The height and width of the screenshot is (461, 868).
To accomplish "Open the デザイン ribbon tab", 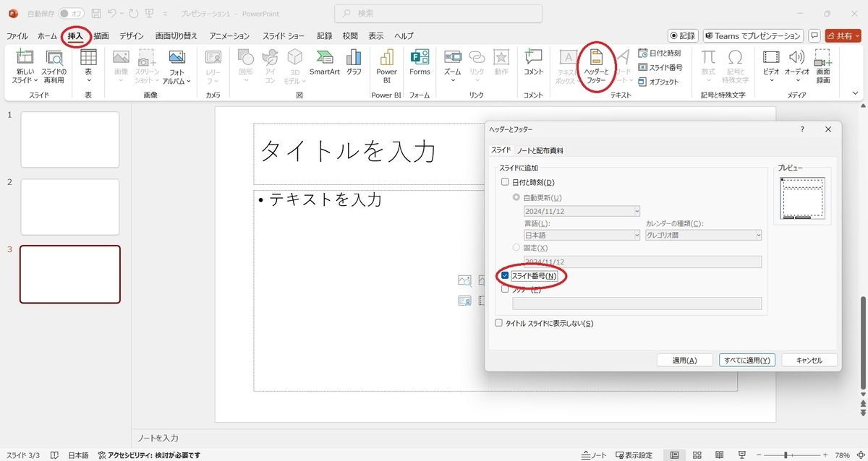I will pos(132,36).
